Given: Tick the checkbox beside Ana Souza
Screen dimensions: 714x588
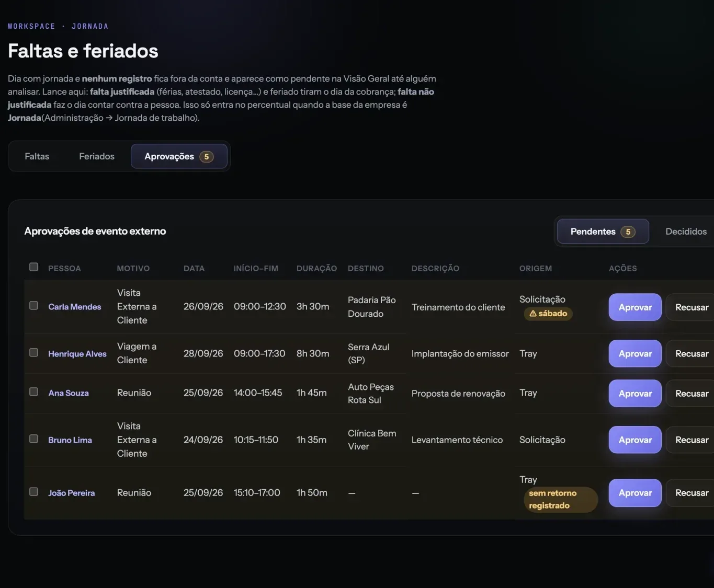Looking at the screenshot, I should (x=33, y=392).
